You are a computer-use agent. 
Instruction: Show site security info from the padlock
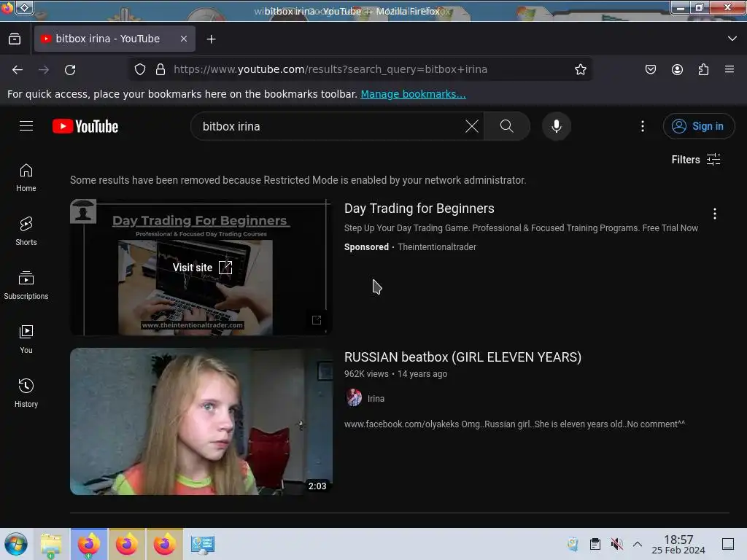click(160, 69)
